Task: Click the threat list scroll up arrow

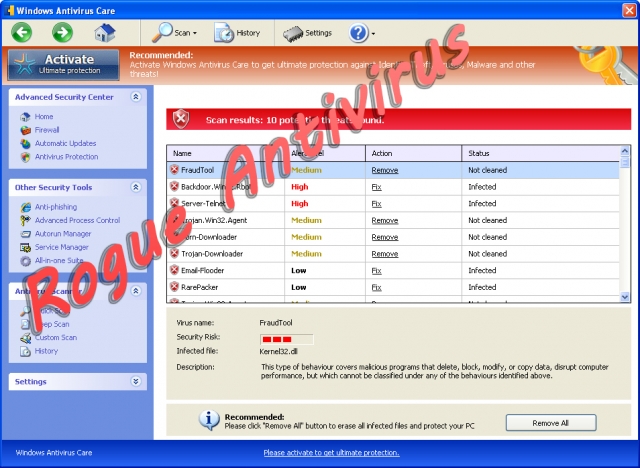Action: click(x=624, y=151)
